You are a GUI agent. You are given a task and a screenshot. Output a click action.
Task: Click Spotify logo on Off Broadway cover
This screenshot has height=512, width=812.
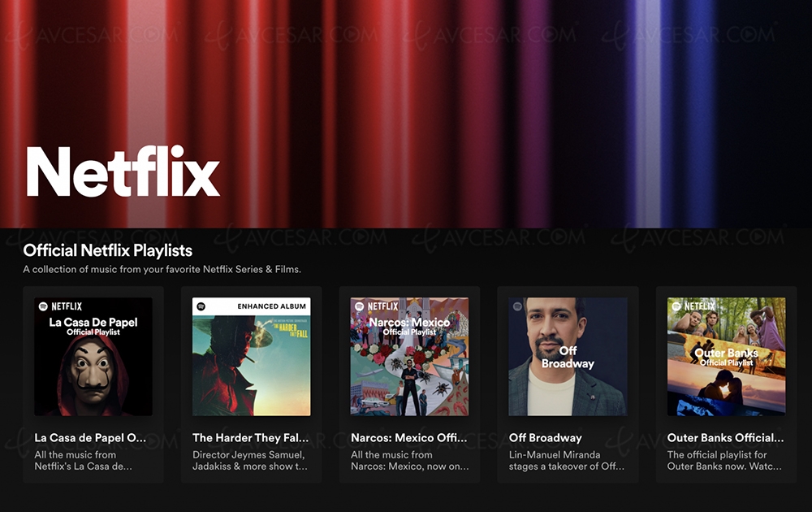pyautogui.click(x=517, y=306)
